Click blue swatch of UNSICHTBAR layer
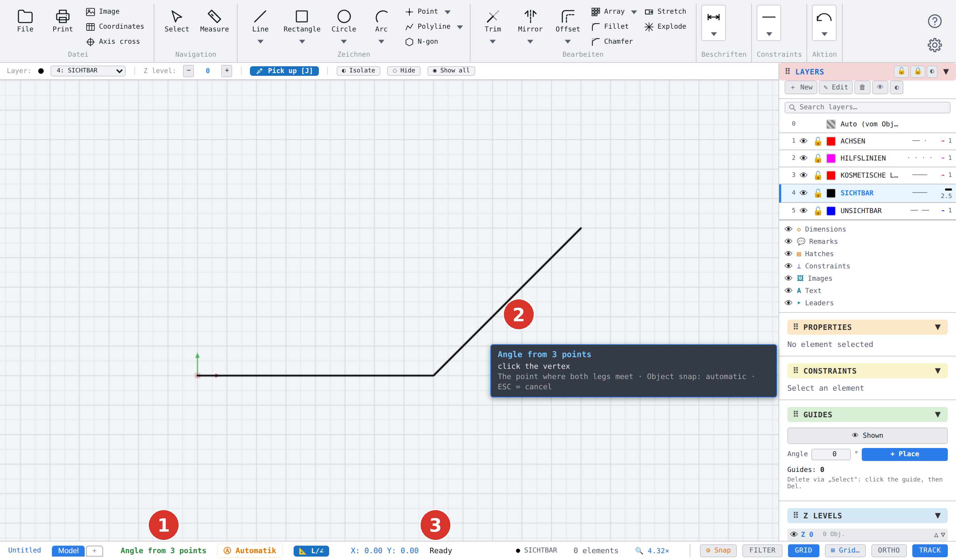 coord(831,211)
